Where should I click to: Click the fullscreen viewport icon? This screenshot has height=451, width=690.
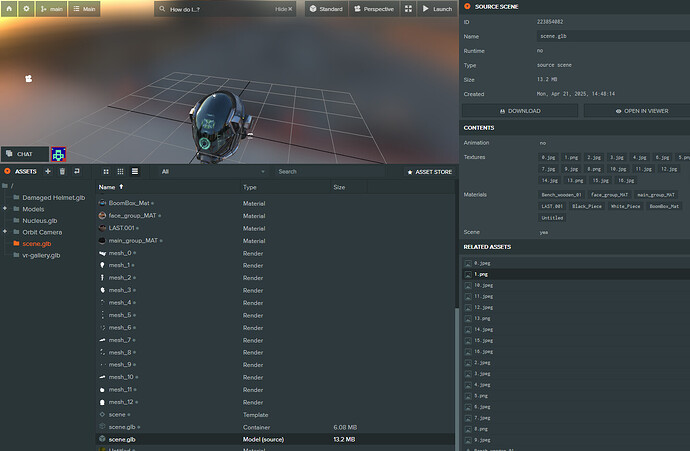pyautogui.click(x=408, y=8)
